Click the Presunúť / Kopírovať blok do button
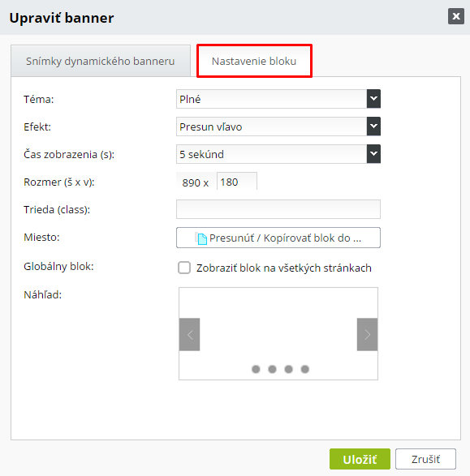This screenshot has height=476, width=470. click(278, 238)
